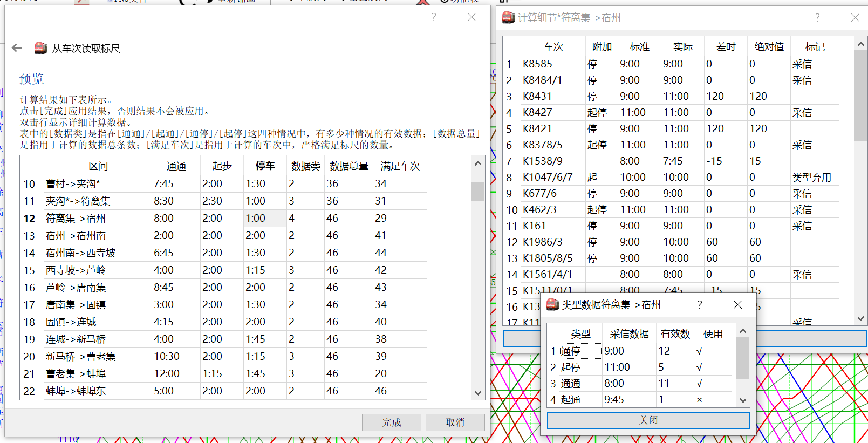Click the train icon in 类型数据 dialog title

[552, 305]
